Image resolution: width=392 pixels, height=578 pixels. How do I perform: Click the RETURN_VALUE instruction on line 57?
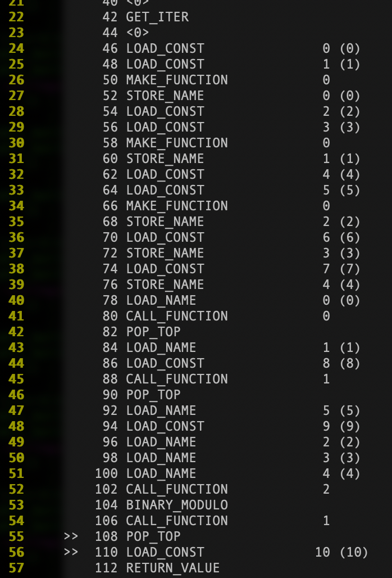click(x=173, y=568)
